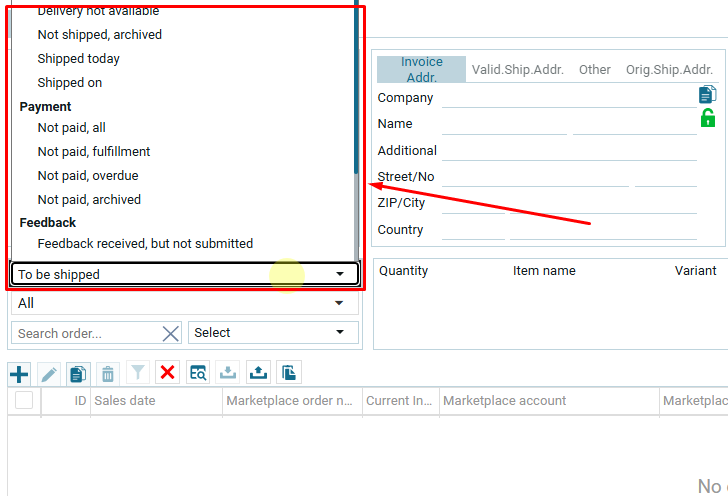Click the pencil edit order icon
This screenshot has width=728, height=496.
[x=49, y=374]
